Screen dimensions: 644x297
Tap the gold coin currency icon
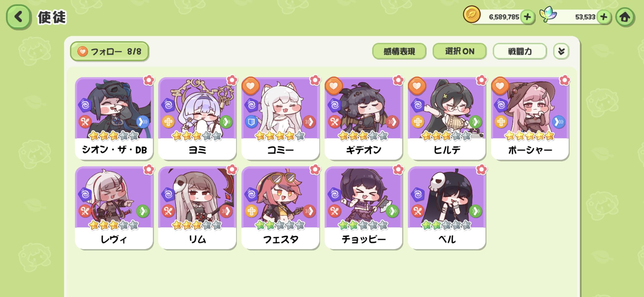tap(472, 15)
